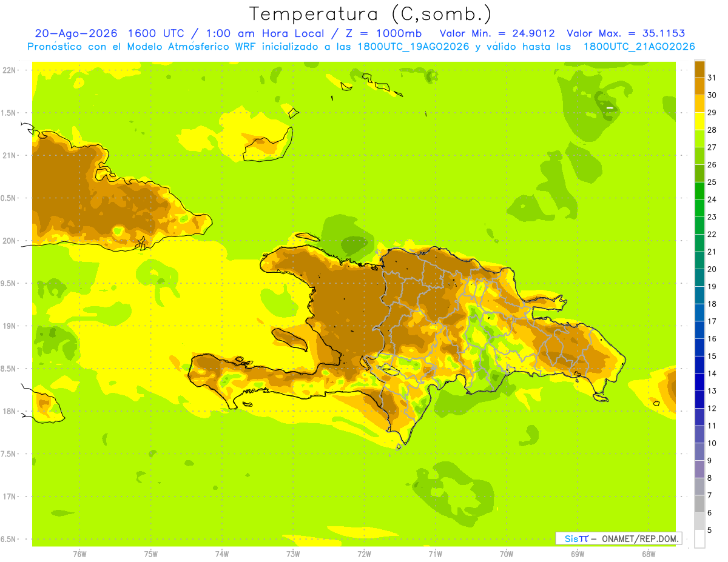
Task: Click color scale label '8'
Action: [x=710, y=478]
